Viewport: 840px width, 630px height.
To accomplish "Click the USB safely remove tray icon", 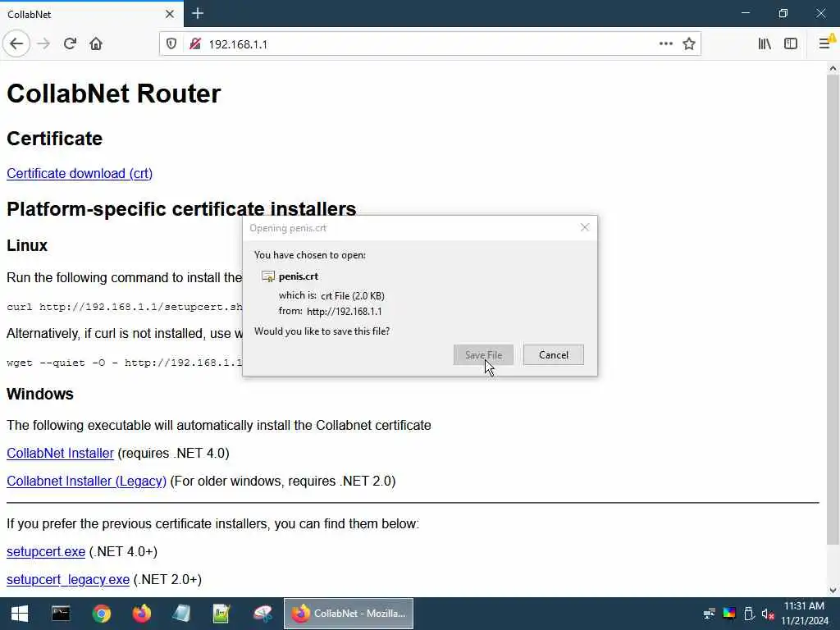I will coord(749,614).
